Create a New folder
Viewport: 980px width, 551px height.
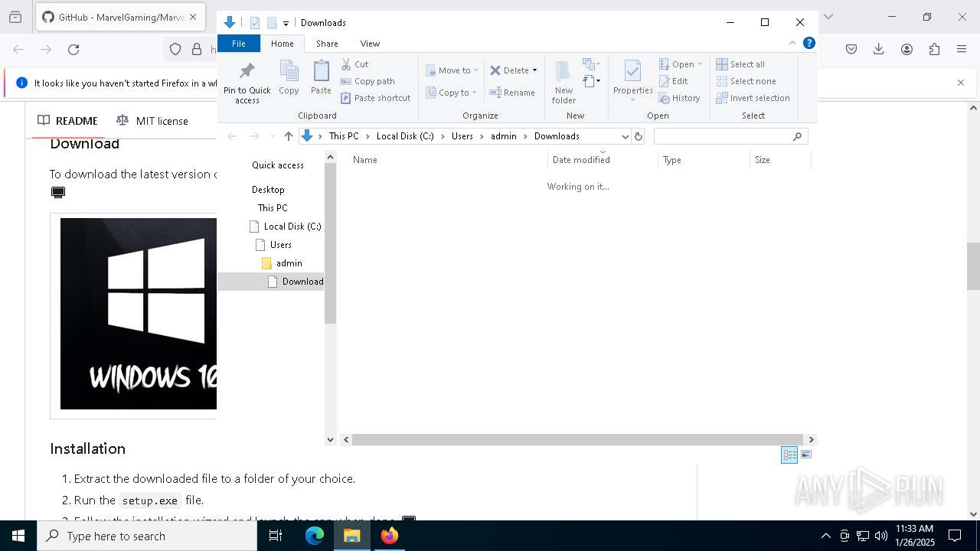point(563,83)
